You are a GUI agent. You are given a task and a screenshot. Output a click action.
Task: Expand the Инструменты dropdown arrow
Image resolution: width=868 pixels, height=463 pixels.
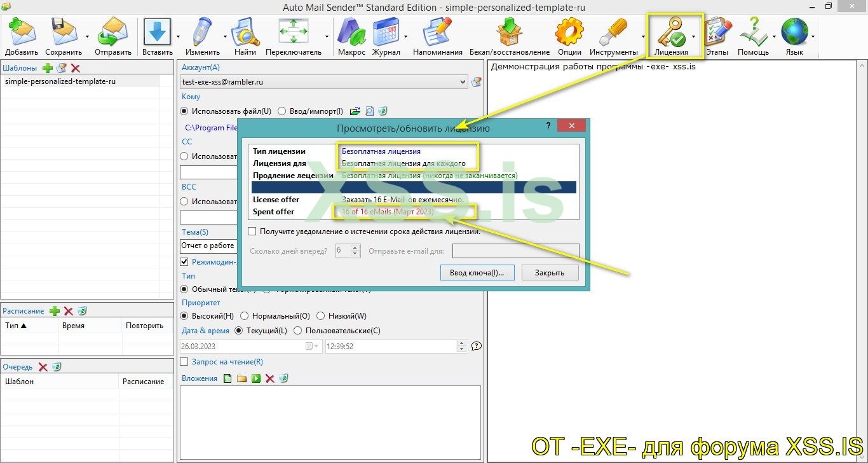(x=642, y=37)
